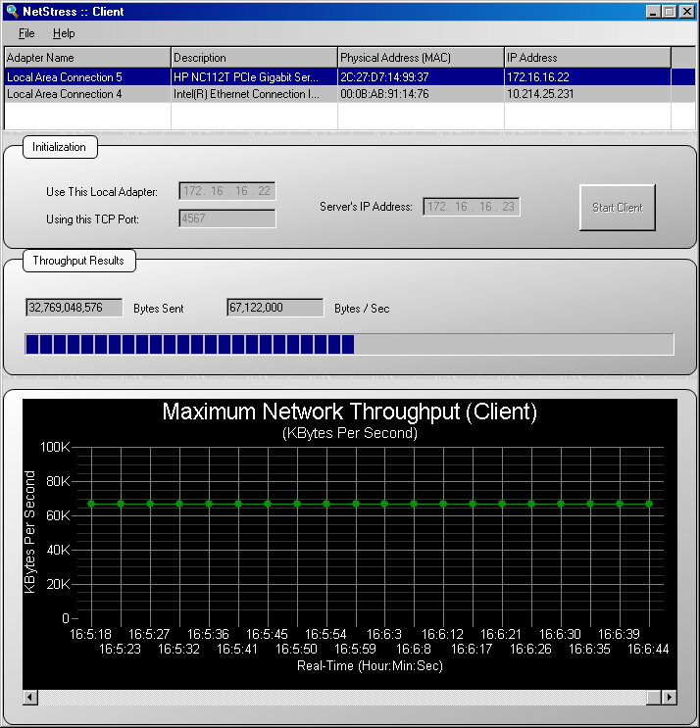This screenshot has height=728, width=700.
Task: Click the chart scrollbar left arrow
Action: coord(30,697)
